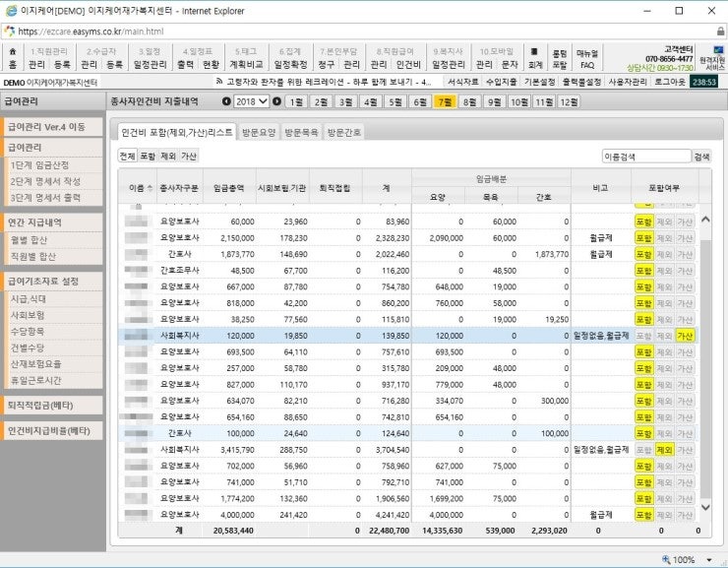728x568 pixels.
Task: Open 인건비지급비율(베타) in sidebar
Action: pyautogui.click(x=52, y=430)
